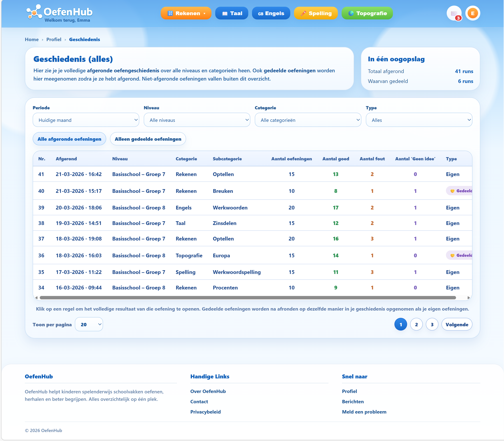Open Emma's avatar profile menu
Image resolution: width=504 pixels, height=441 pixels.
click(x=472, y=13)
